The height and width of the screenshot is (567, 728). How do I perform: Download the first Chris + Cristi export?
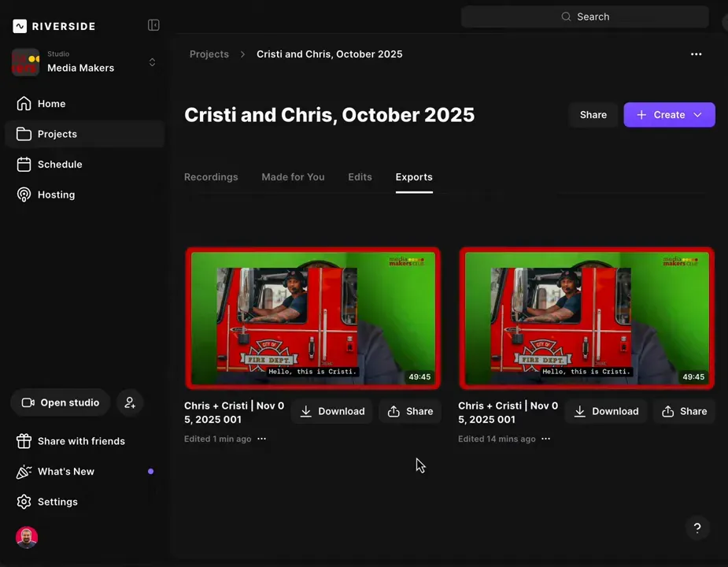click(331, 411)
